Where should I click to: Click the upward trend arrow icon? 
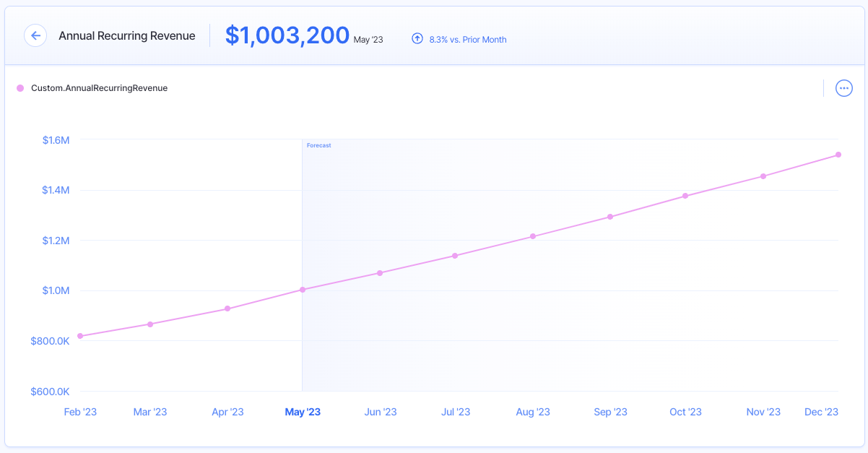(417, 38)
